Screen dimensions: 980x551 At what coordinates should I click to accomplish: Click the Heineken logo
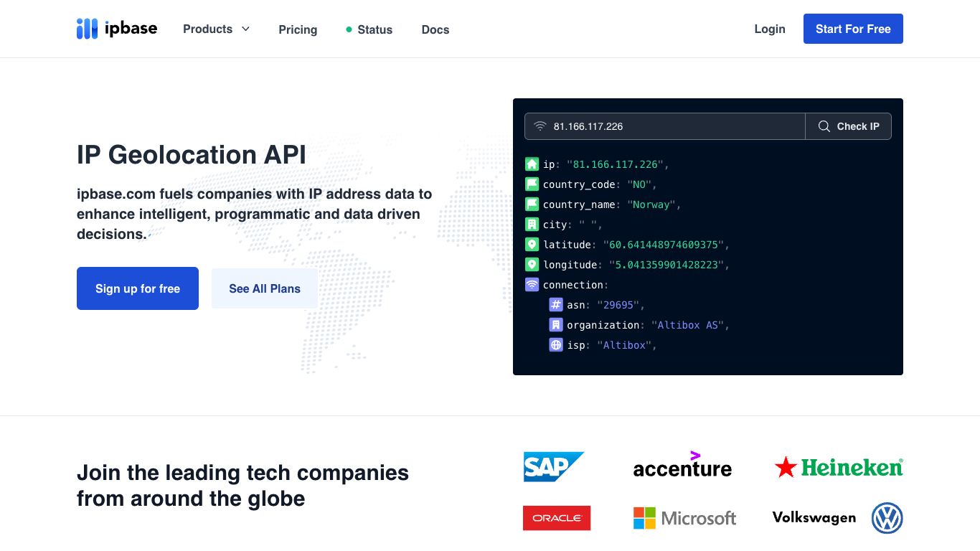coord(839,467)
